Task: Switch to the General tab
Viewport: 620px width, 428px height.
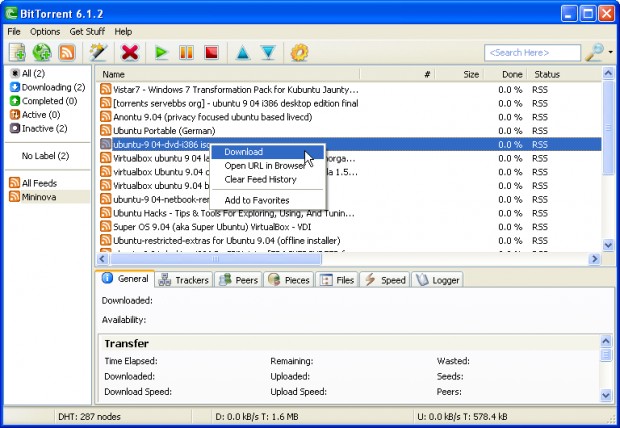Action: (x=125, y=278)
